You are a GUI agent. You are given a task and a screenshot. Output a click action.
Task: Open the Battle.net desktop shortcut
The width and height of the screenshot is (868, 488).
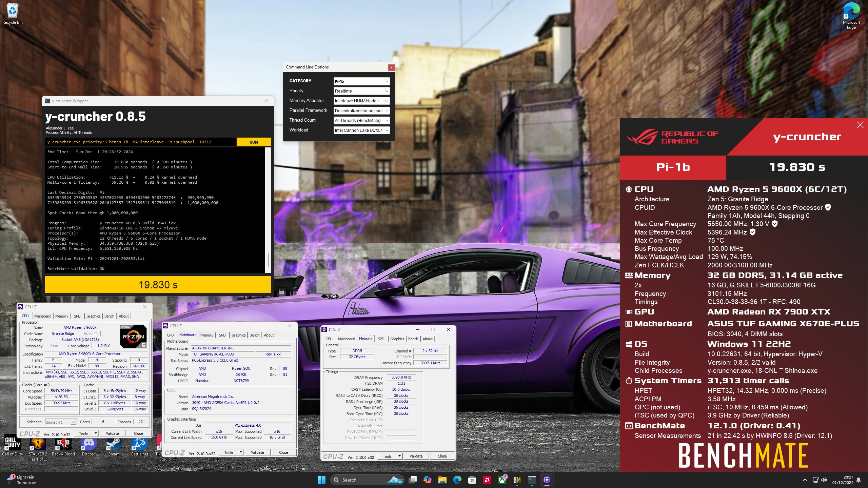(140, 446)
